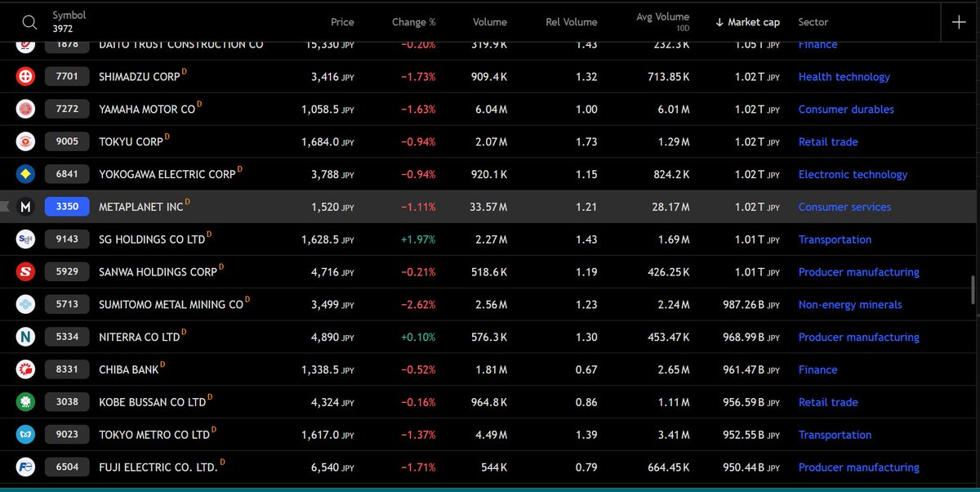
Task: Open ticker 5713 symbol badge
Action: coord(67,304)
